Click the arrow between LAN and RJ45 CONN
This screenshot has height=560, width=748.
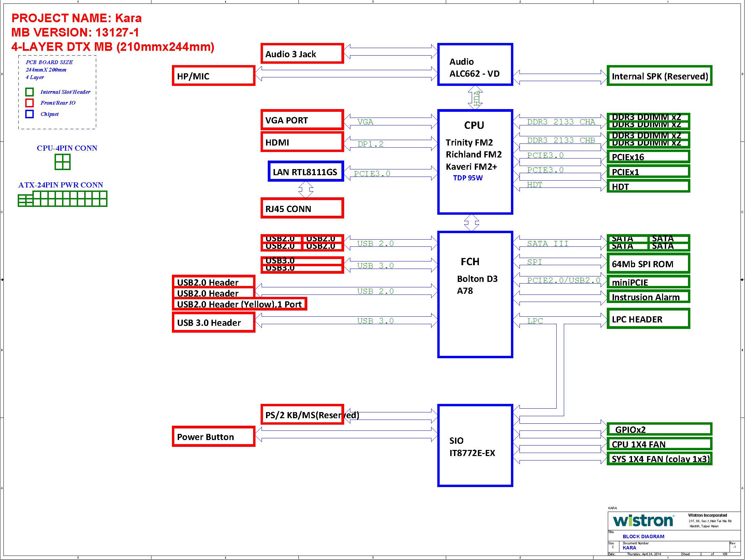306,190
